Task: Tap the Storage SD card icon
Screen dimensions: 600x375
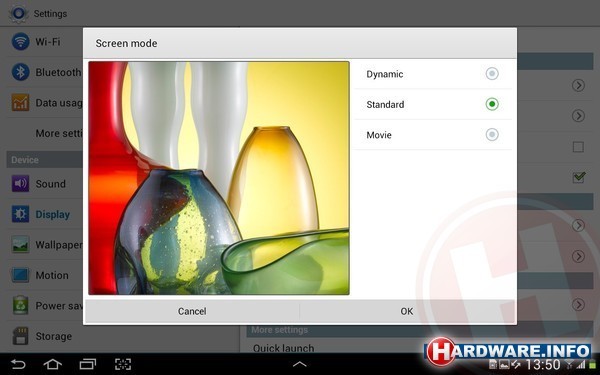Action: click(x=20, y=336)
